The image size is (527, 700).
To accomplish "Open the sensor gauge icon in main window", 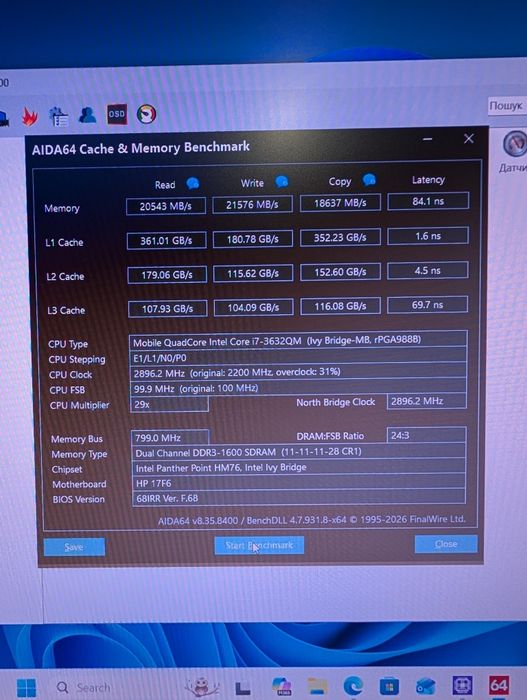I will coord(515,144).
